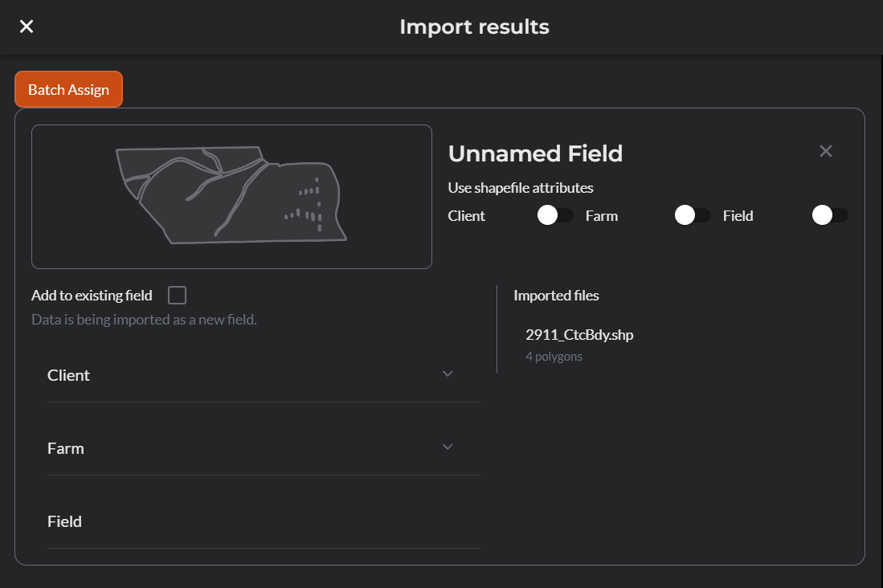Click the '4 polygons' text
Screen dimensions: 883x588
[x=554, y=357]
